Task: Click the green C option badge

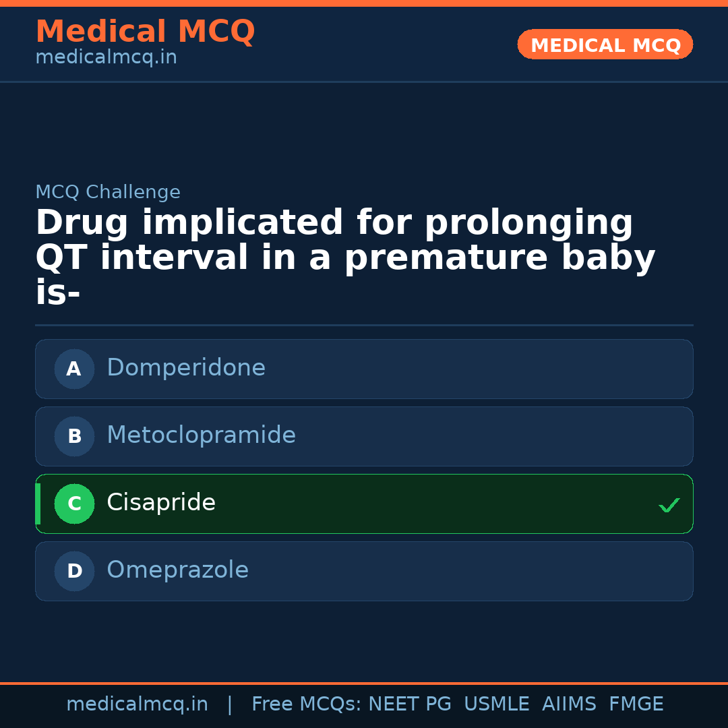Action: (x=74, y=504)
